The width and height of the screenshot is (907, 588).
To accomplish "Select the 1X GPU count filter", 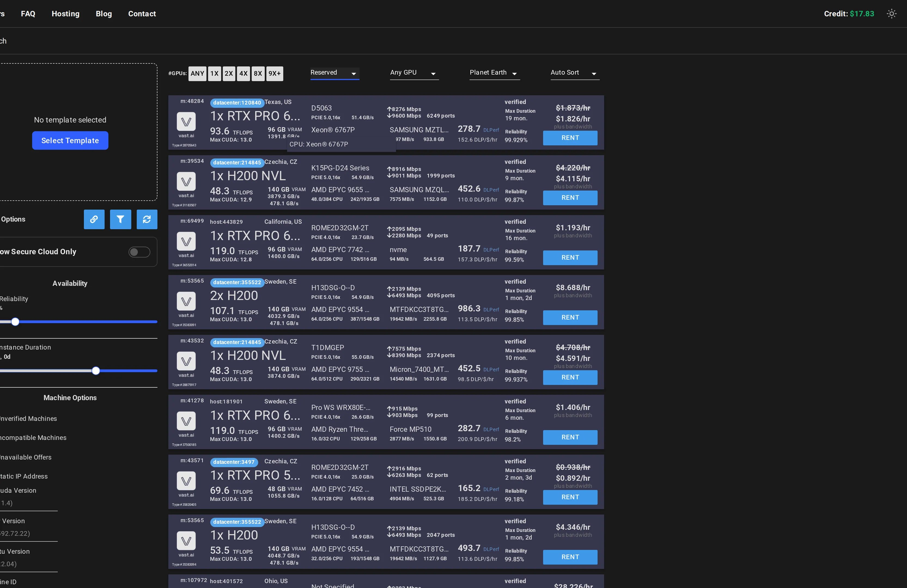I will (215, 73).
